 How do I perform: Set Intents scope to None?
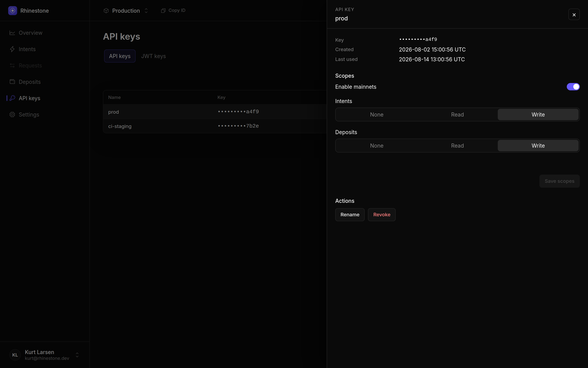377,115
